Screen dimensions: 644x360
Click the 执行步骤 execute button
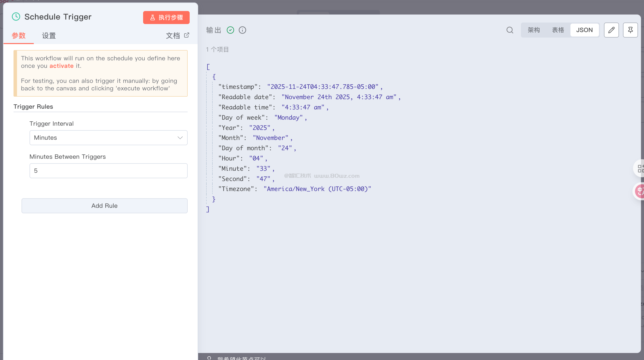pos(166,18)
